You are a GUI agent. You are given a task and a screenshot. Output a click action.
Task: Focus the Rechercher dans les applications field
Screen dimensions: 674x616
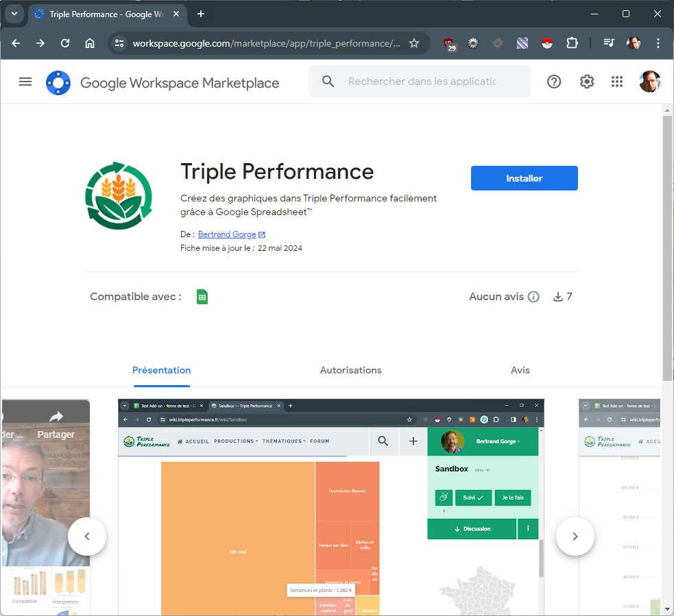click(422, 82)
